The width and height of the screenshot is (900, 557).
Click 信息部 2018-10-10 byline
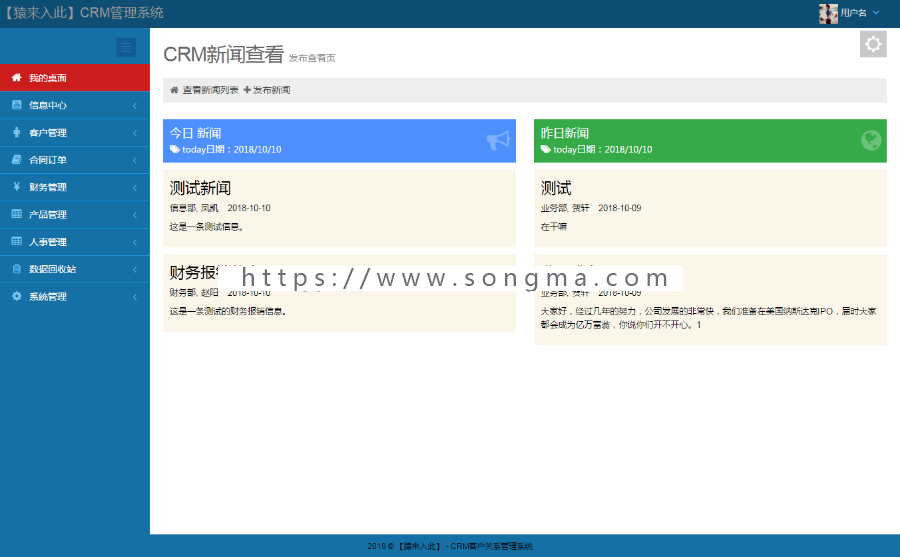[220, 208]
